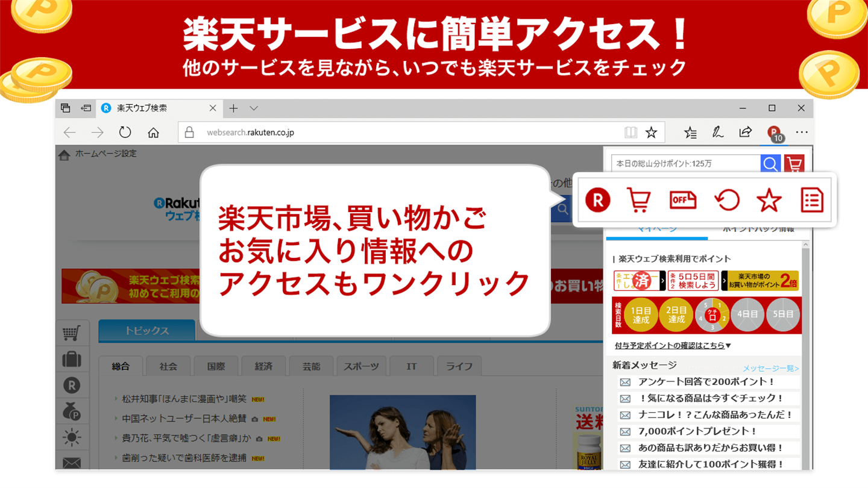The width and height of the screenshot is (868, 488).
Task: Select the ライフ news tab
Action: pos(459,366)
